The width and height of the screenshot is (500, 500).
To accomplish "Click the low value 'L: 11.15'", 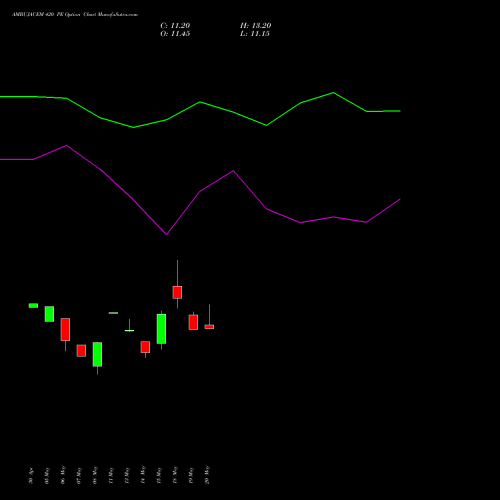I will point(255,34).
